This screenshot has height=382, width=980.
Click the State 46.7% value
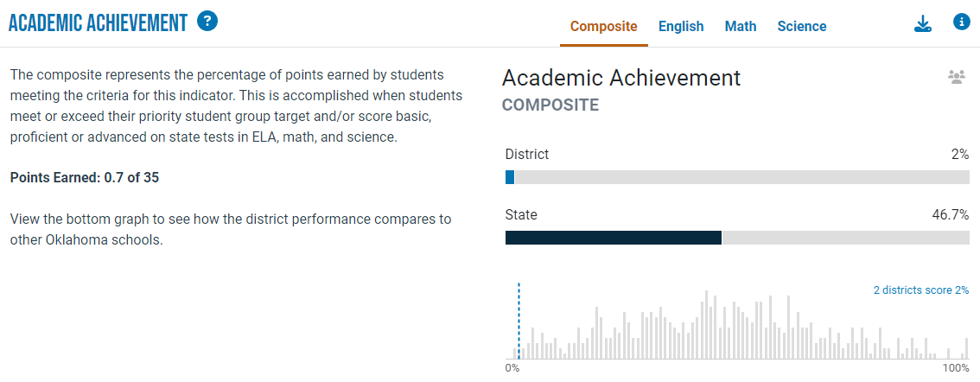pos(950,215)
